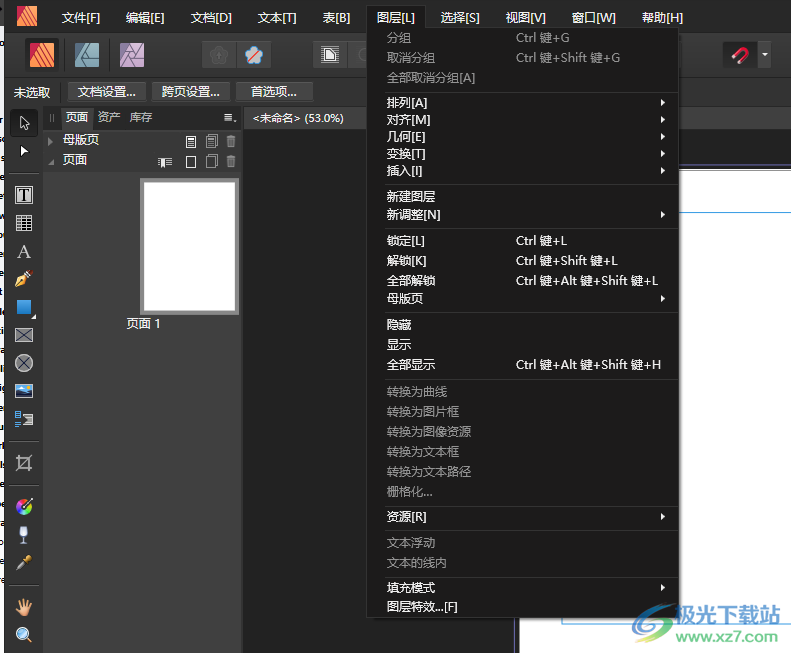This screenshot has width=791, height=653.
Task: Collapse the 页面 section
Action: [50, 161]
